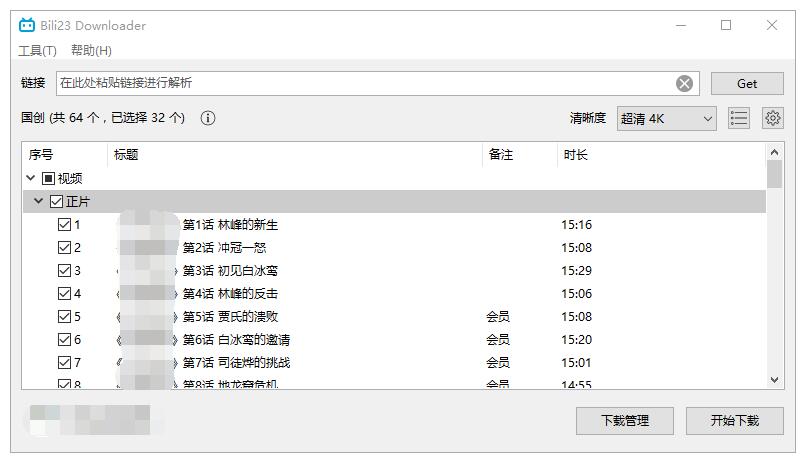Open the settings gear icon
The height and width of the screenshot is (464, 808).
(772, 118)
